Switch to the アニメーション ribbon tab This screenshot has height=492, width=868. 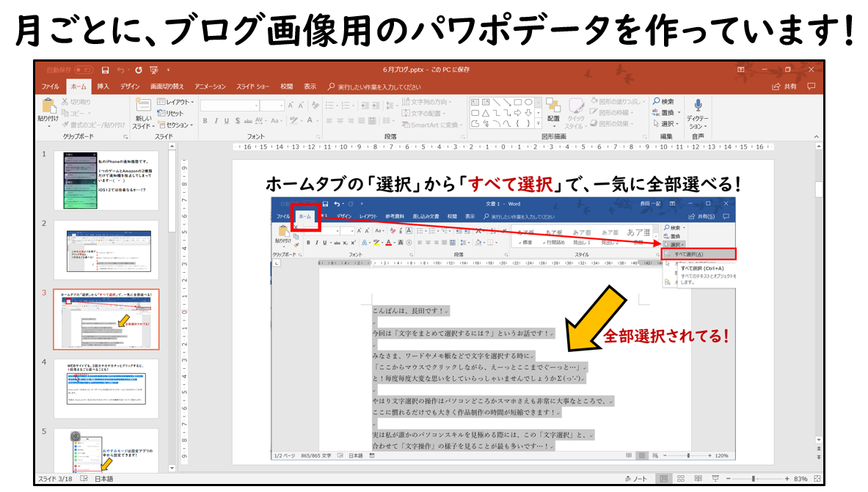coord(210,86)
